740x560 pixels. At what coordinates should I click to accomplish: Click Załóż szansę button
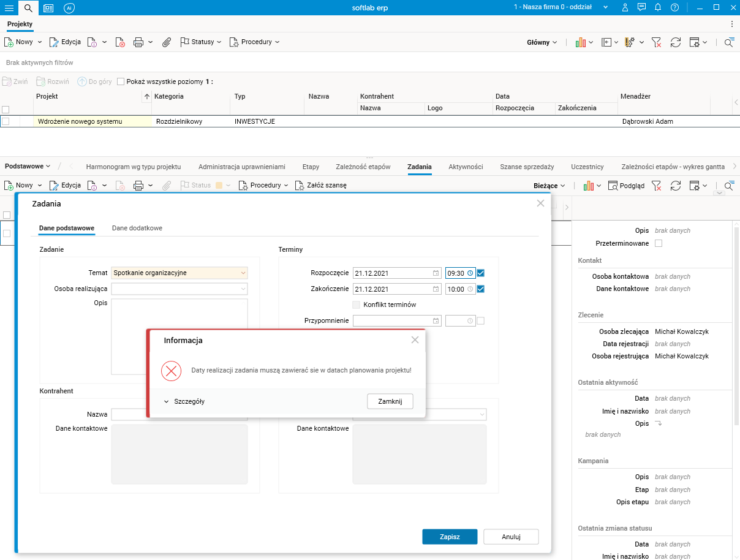coord(320,185)
